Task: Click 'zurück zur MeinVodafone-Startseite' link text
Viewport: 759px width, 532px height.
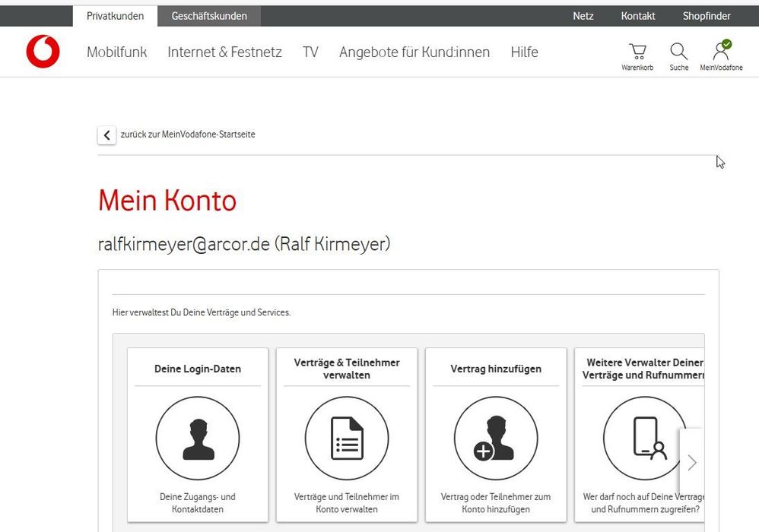Action: click(x=188, y=135)
